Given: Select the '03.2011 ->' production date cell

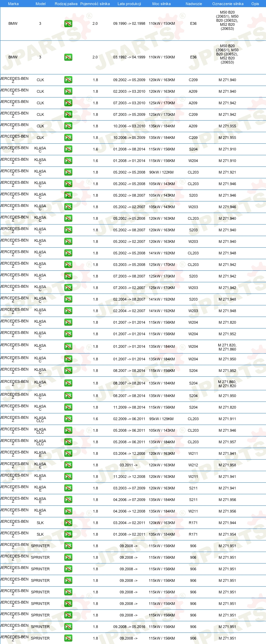Looking at the screenshot, I should [129, 465].
